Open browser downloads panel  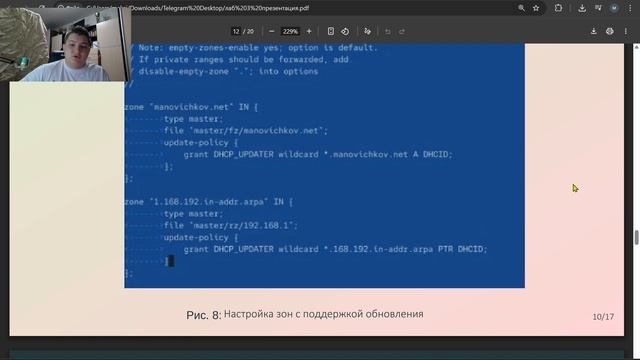tap(582, 8)
